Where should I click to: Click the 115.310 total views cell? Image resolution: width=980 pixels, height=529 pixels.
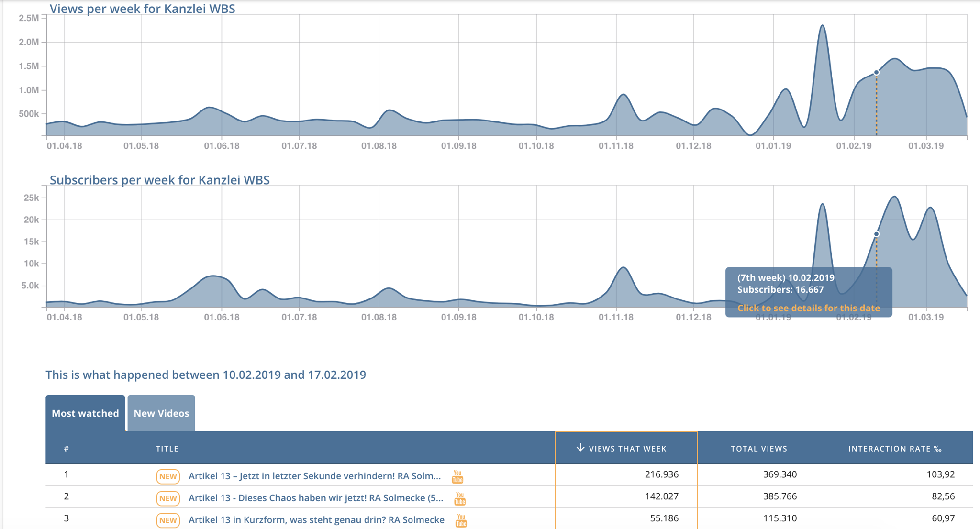click(x=780, y=518)
